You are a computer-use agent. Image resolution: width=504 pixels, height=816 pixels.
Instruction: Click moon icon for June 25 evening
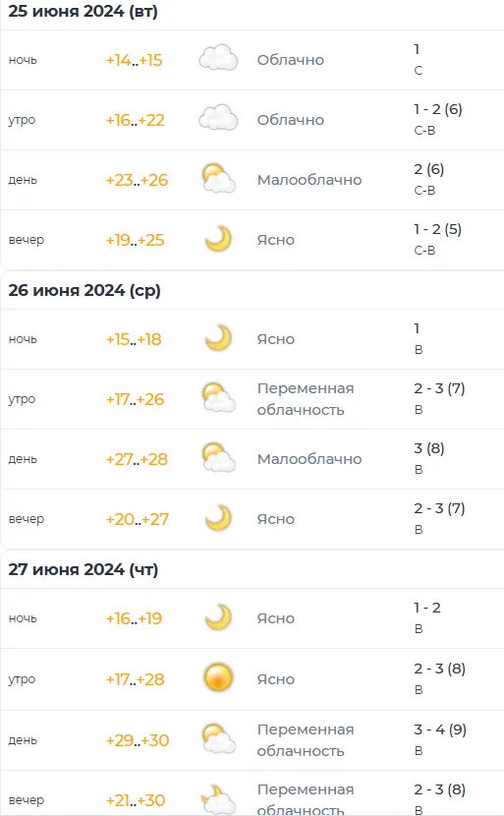[218, 239]
